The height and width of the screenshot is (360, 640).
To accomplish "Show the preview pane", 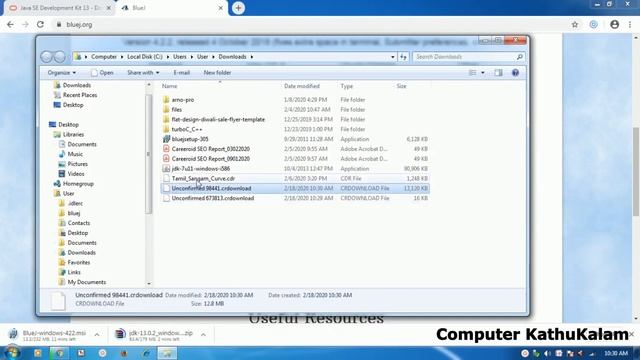I will [498, 73].
